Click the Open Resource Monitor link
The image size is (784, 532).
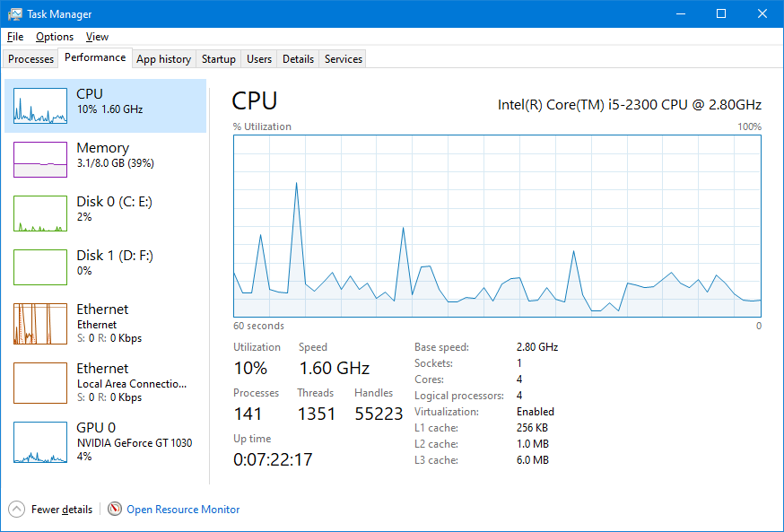[183, 510]
